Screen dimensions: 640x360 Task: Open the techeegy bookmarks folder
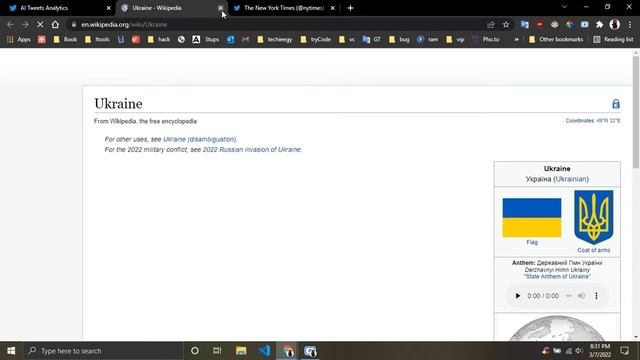point(275,40)
